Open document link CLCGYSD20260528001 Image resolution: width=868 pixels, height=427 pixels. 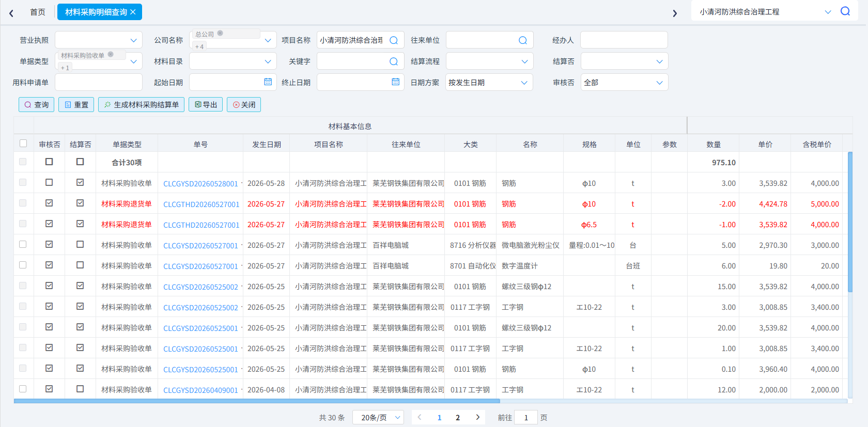(200, 184)
